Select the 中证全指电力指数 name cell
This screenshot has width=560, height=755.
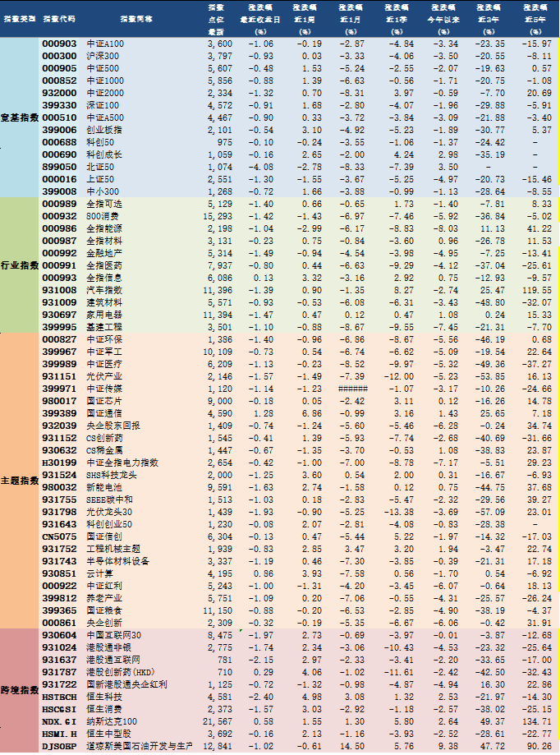click(122, 463)
